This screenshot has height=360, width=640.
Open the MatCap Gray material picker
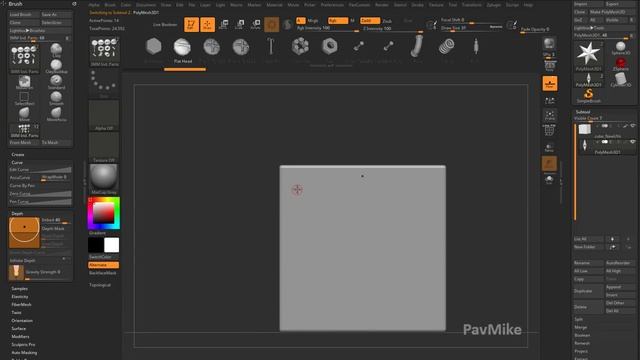click(x=104, y=179)
